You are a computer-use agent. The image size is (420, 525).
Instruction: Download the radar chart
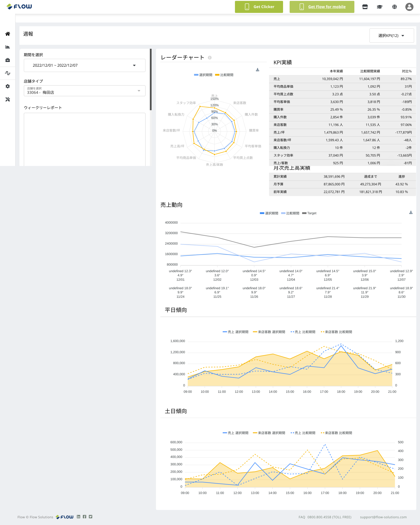coord(257,70)
